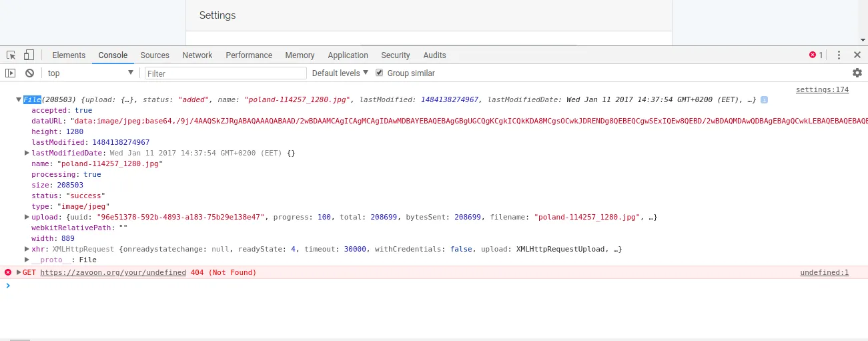Open the DevTools three-dot menu
This screenshot has height=341, width=868.
click(839, 55)
